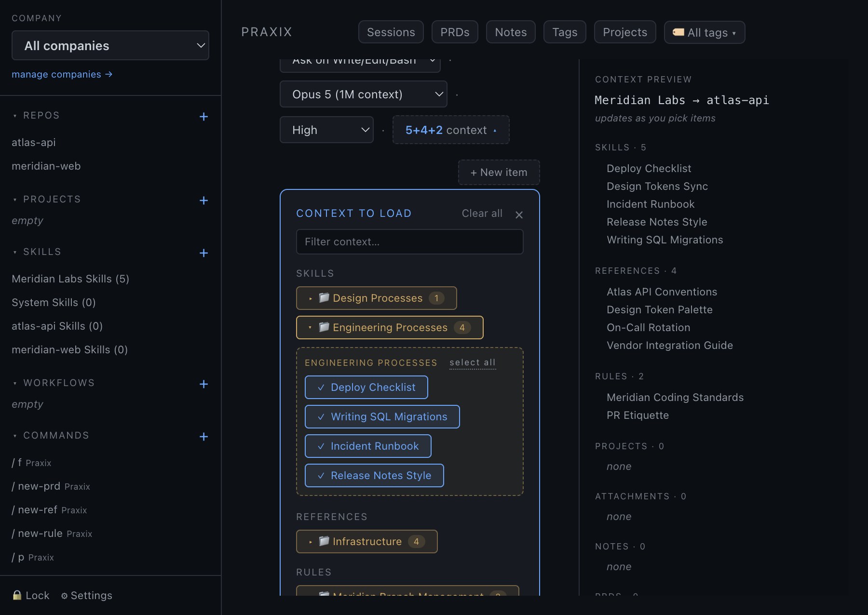The image size is (868, 615).
Task: Add a new project with the plus icon
Action: 203,201
